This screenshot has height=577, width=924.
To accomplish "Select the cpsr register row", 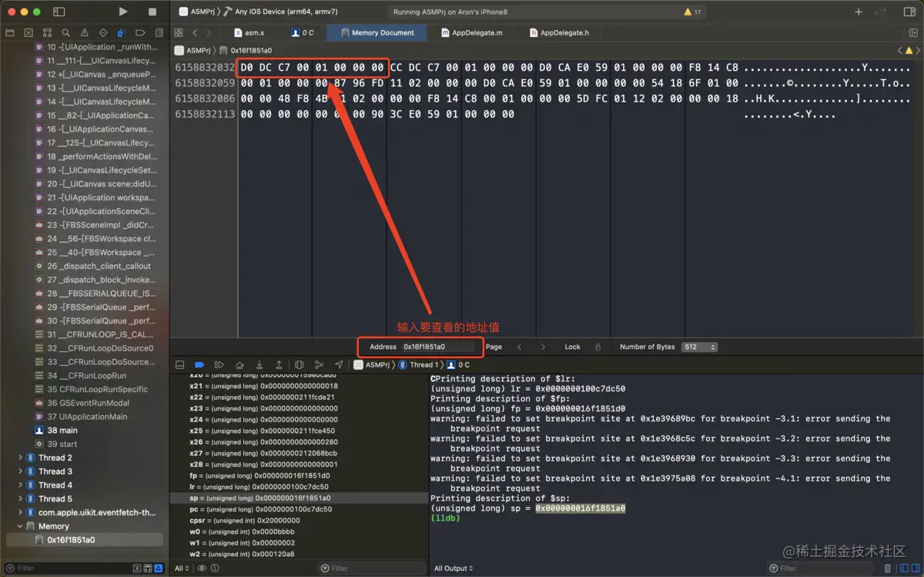I will 299,520.
